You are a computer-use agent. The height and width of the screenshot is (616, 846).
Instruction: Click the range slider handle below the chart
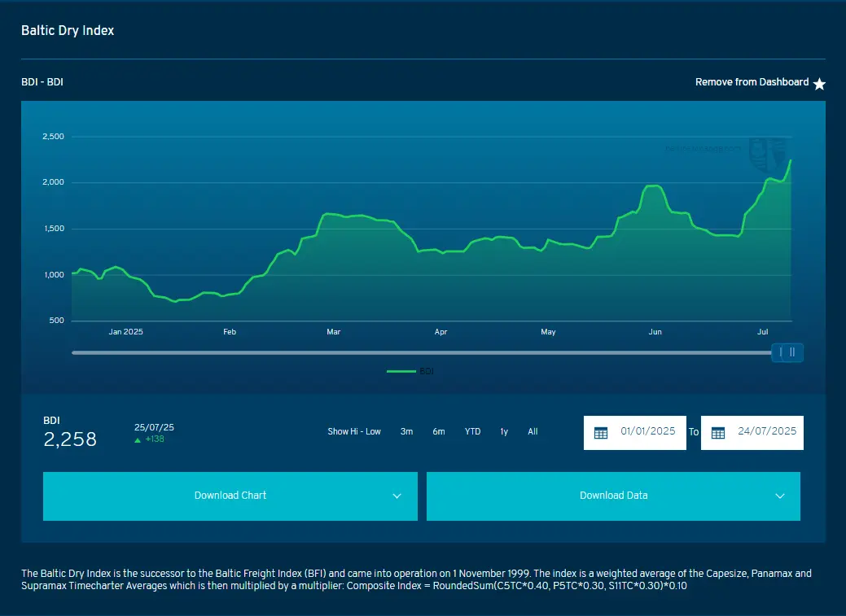(x=787, y=352)
